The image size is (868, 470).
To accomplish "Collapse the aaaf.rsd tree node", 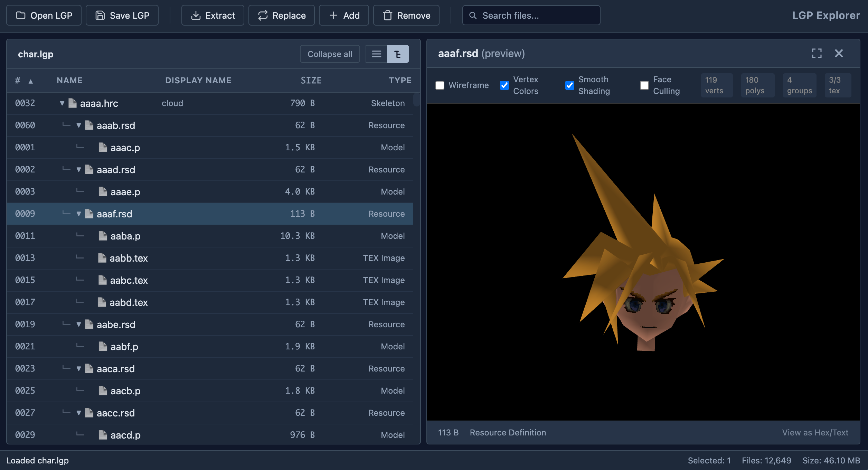I will pos(79,214).
